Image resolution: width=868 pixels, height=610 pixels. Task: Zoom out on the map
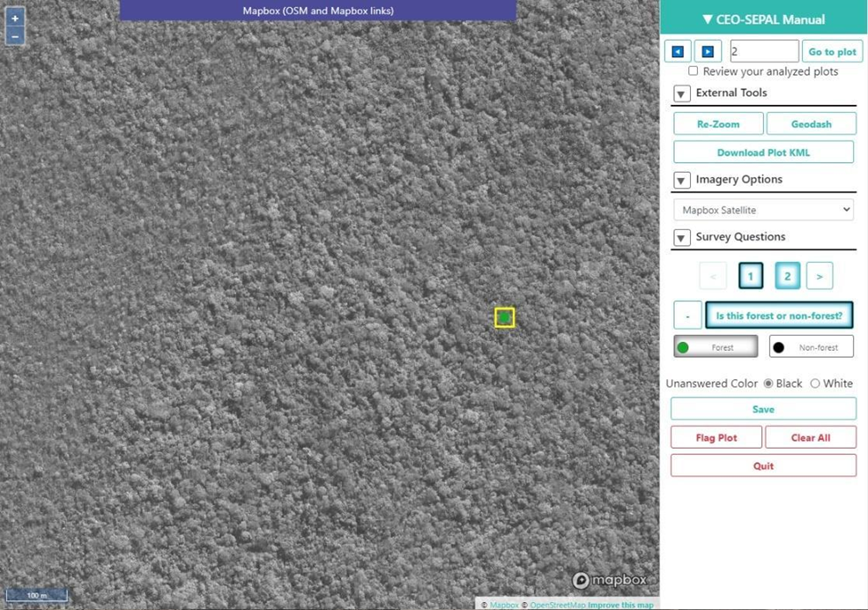(15, 36)
